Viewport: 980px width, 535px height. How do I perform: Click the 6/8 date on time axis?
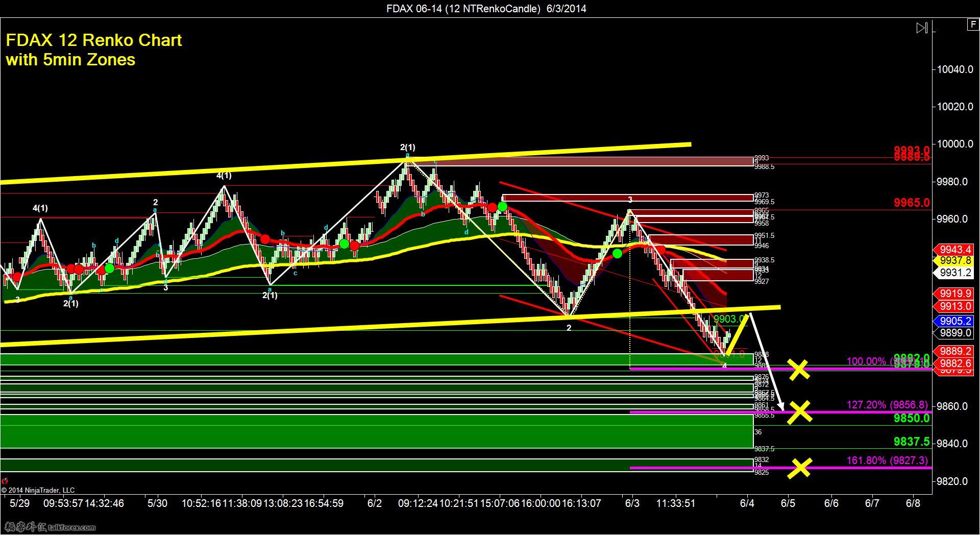pos(913,503)
